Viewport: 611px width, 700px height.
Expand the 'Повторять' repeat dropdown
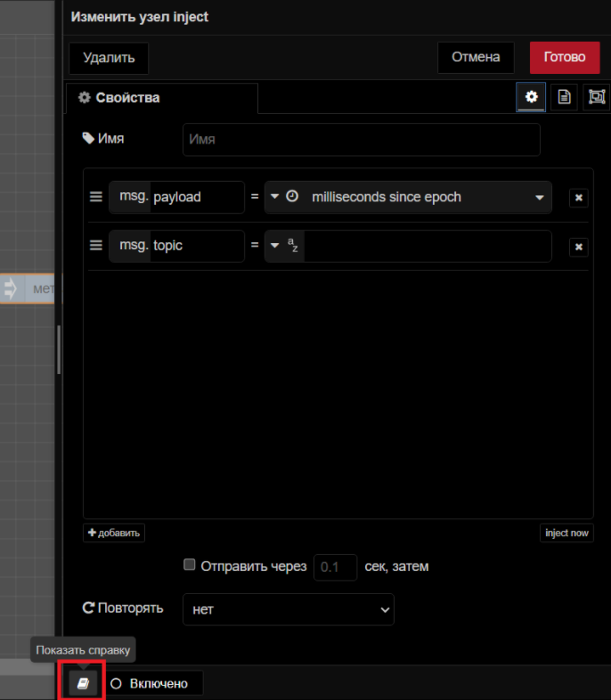(288, 609)
